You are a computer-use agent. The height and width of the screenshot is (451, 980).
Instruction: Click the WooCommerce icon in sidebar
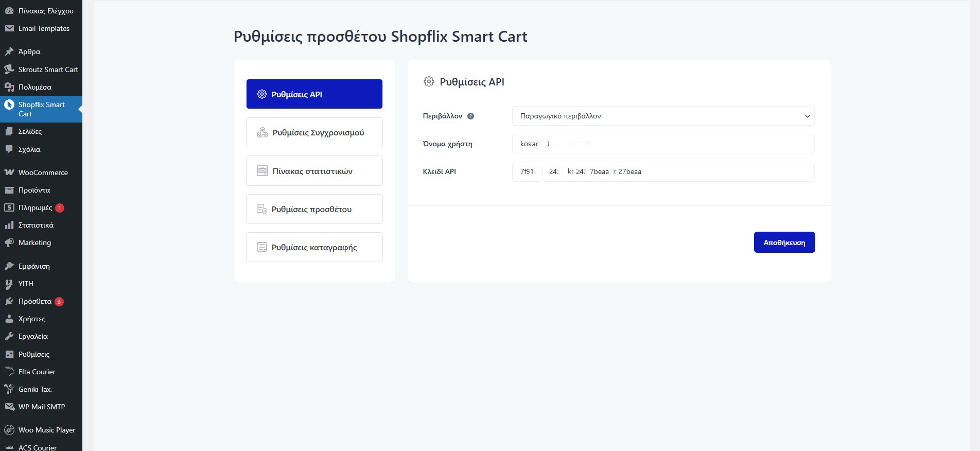pyautogui.click(x=9, y=172)
